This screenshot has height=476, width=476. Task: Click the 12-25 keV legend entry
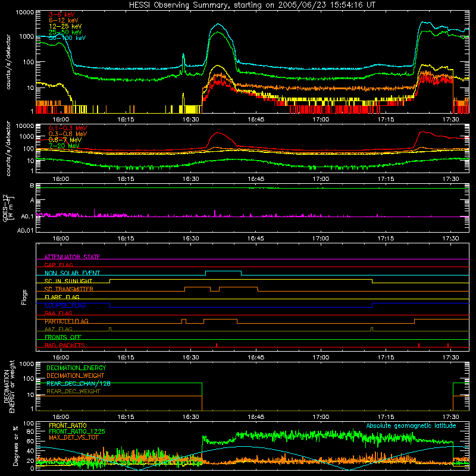tap(65, 26)
